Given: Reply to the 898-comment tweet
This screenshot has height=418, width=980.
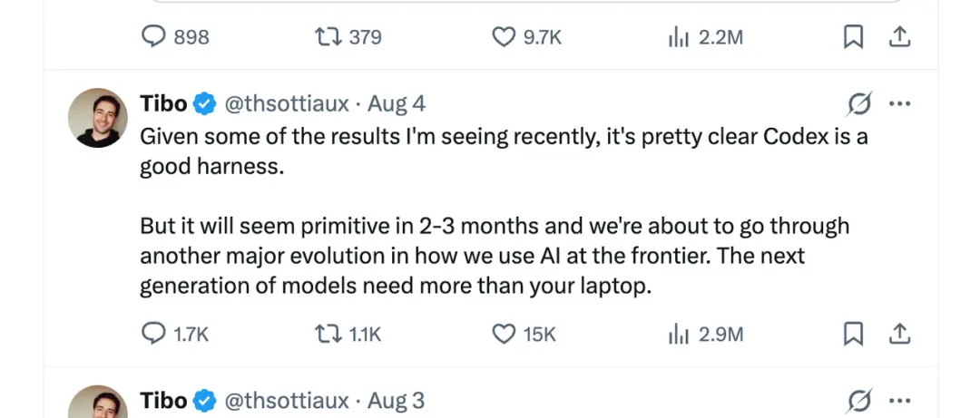Looking at the screenshot, I should pos(176,37).
